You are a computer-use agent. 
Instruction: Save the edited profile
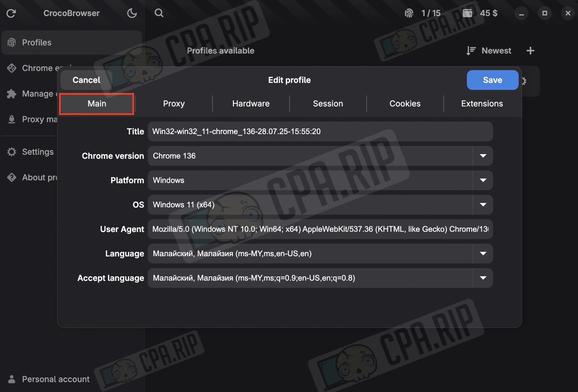[x=492, y=80]
